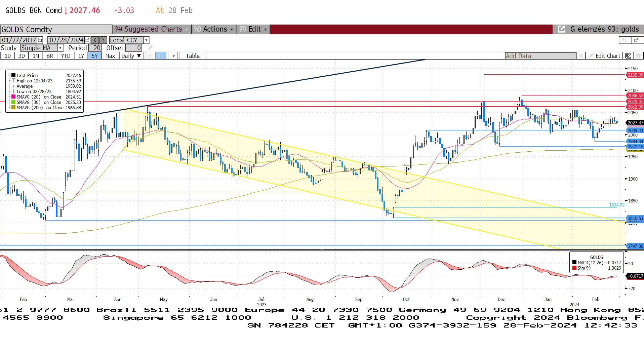Open start date calendar picker
This screenshot has height=344, width=644.
(40, 40)
